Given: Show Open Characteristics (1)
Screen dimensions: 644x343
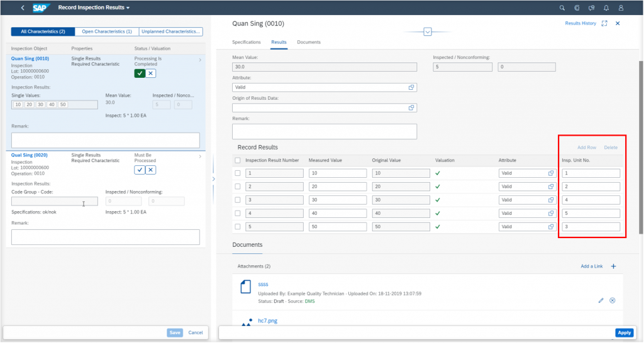Looking at the screenshot, I should tap(107, 31).
